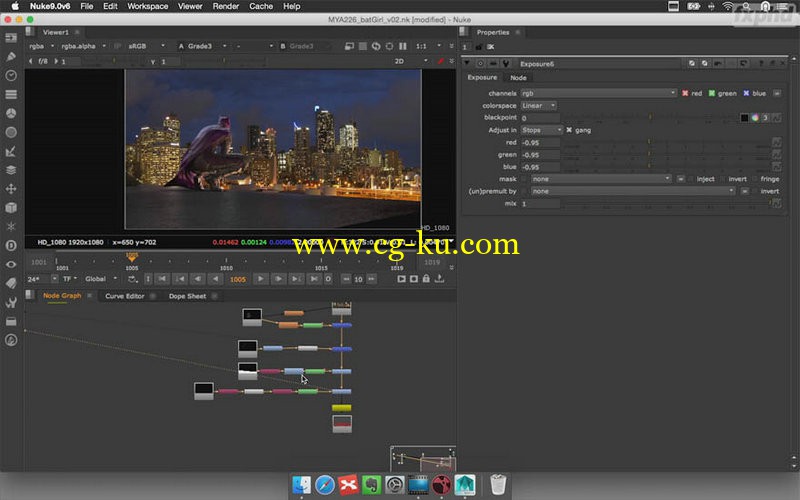
Task: Click the properties panel lock icon
Action: tap(479, 47)
